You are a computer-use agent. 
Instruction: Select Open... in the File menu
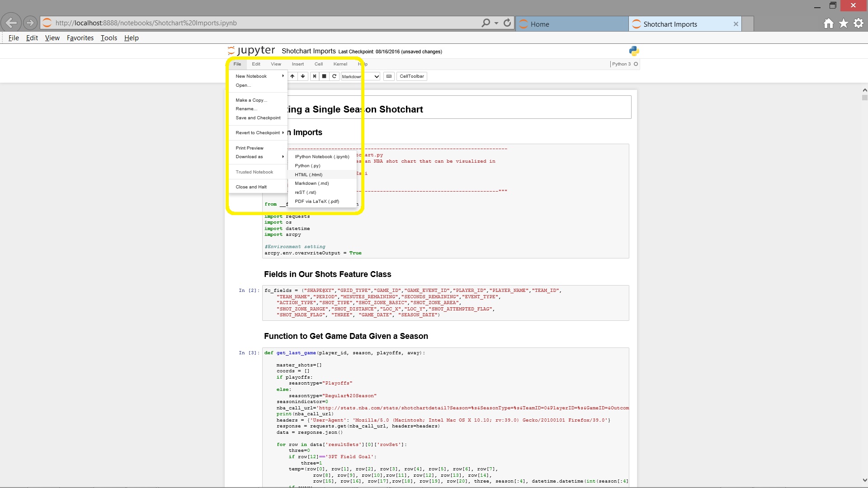pyautogui.click(x=259, y=85)
